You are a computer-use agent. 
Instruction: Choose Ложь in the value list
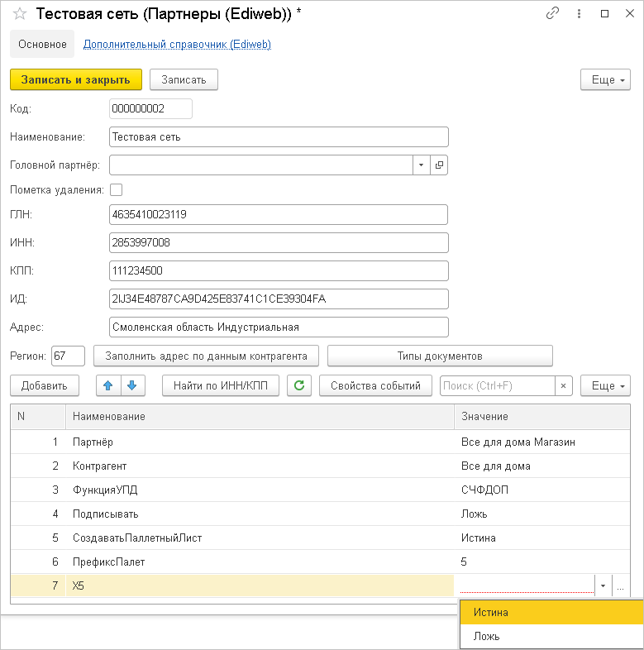551,637
